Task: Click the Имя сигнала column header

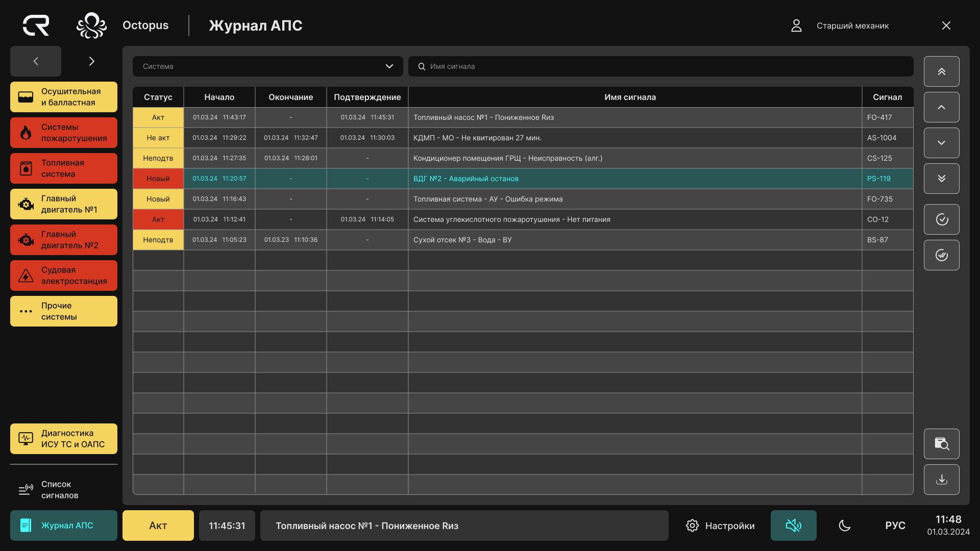Action: point(635,97)
